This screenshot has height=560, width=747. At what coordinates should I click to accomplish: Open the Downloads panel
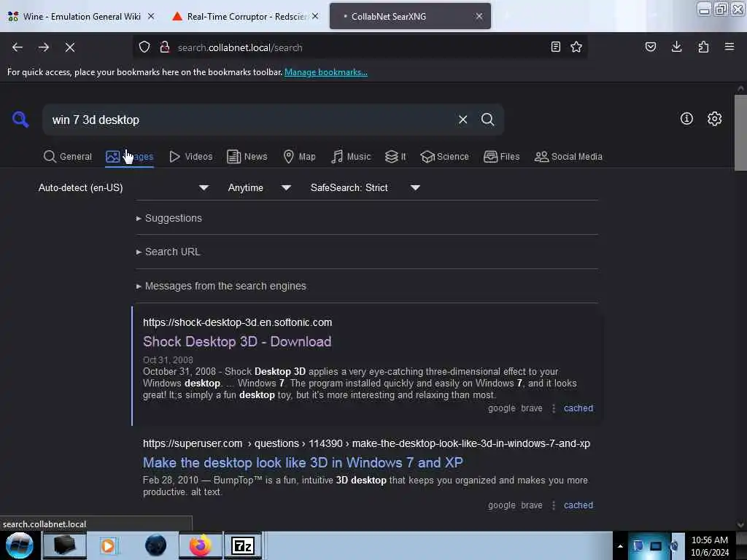677,47
